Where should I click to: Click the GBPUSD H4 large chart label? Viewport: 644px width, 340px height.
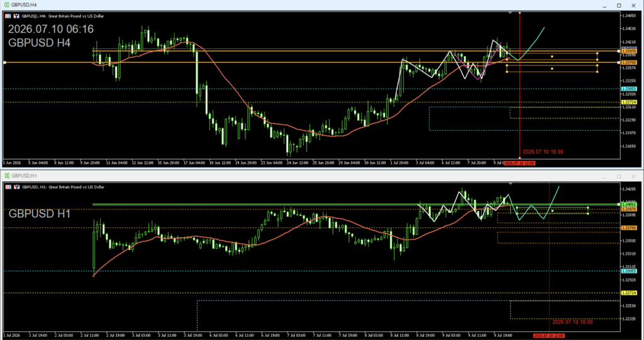[x=40, y=43]
